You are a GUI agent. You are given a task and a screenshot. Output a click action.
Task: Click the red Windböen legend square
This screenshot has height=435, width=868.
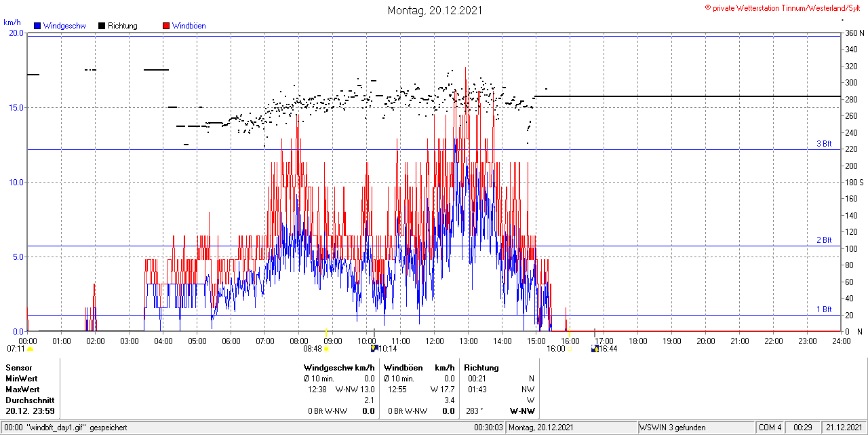tap(166, 26)
